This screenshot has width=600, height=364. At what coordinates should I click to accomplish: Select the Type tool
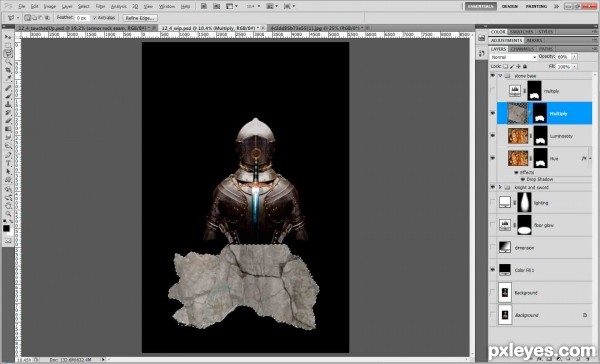[8, 163]
